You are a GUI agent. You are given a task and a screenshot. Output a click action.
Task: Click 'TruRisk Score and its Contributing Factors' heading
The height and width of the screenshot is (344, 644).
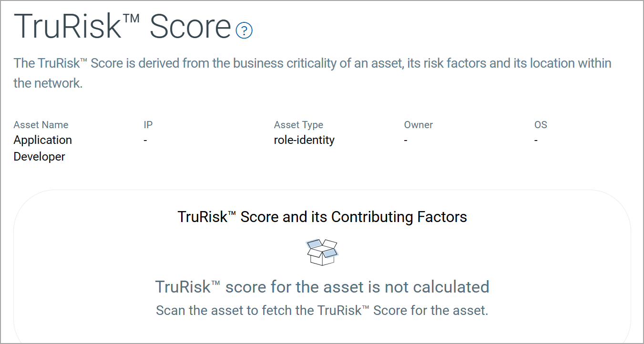[x=322, y=217]
